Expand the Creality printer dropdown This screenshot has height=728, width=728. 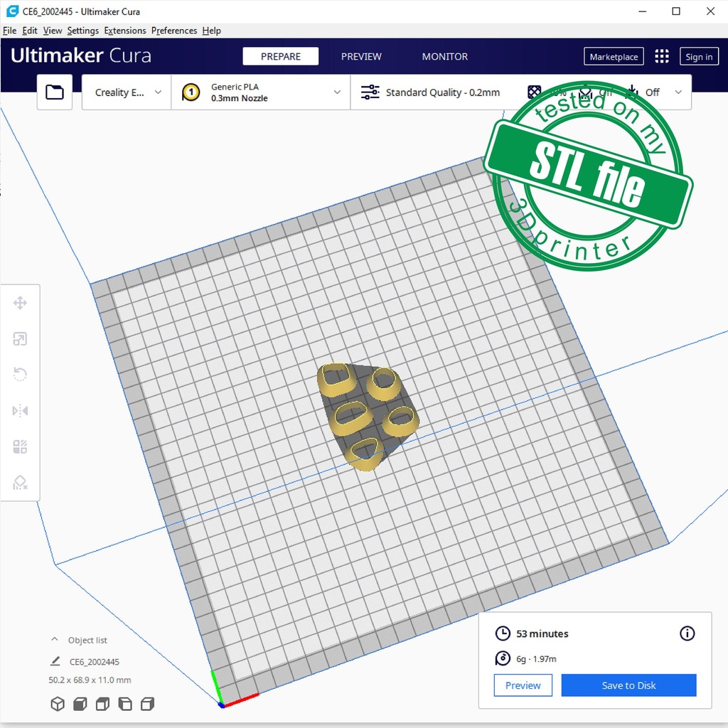[x=127, y=92]
